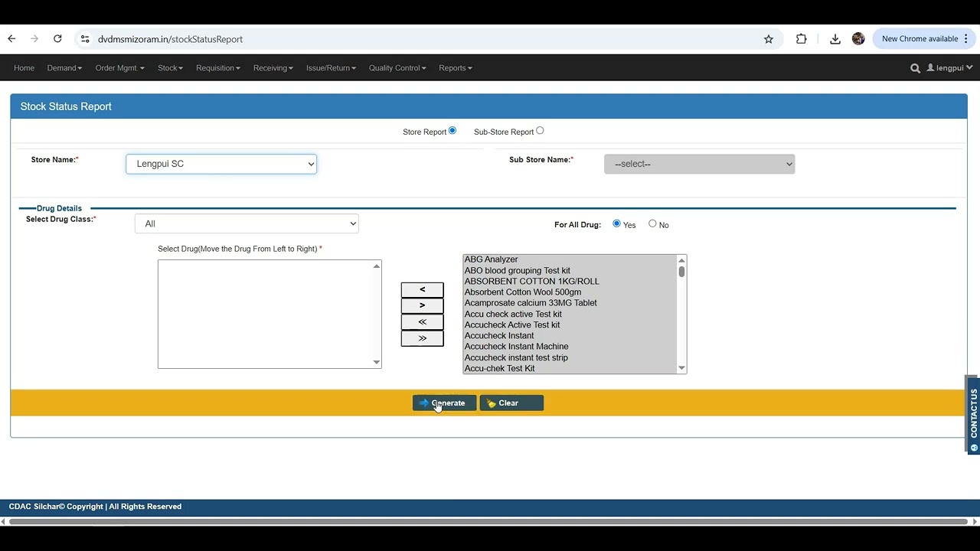Click the single left arrow move button
The width and height of the screenshot is (980, 551).
pos(422,289)
